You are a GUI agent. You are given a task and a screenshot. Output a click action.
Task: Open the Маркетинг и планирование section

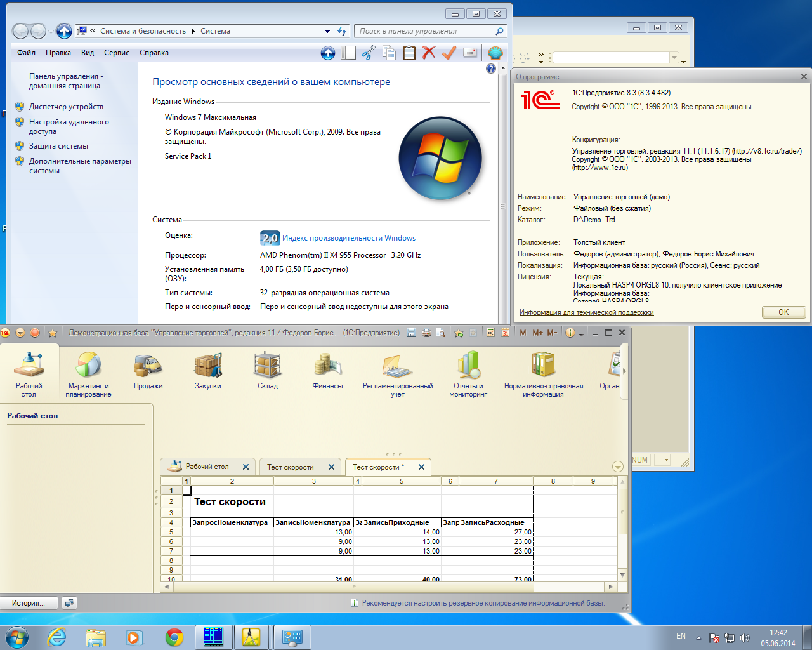click(88, 375)
